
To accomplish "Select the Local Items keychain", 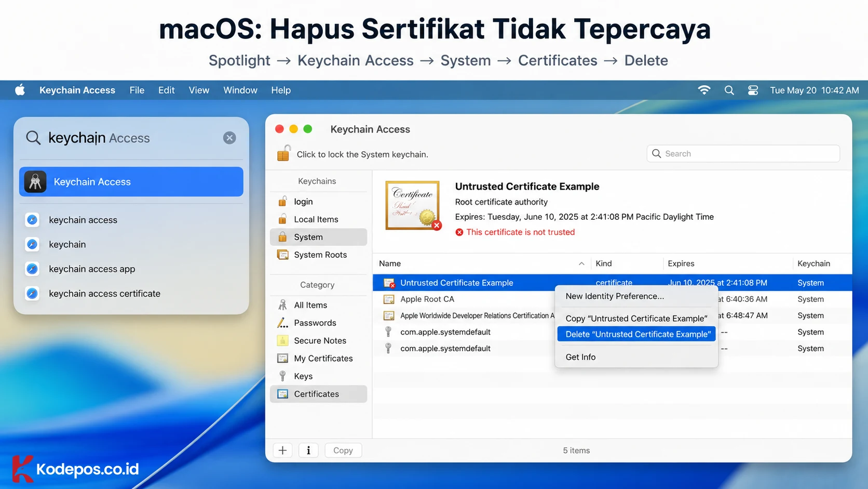I will click(318, 219).
